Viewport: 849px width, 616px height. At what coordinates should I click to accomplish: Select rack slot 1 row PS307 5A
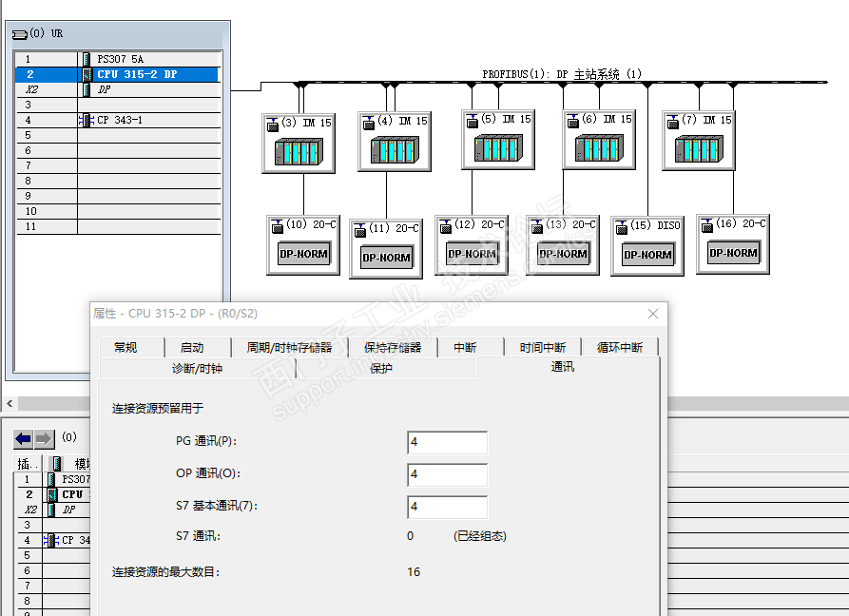click(118, 58)
